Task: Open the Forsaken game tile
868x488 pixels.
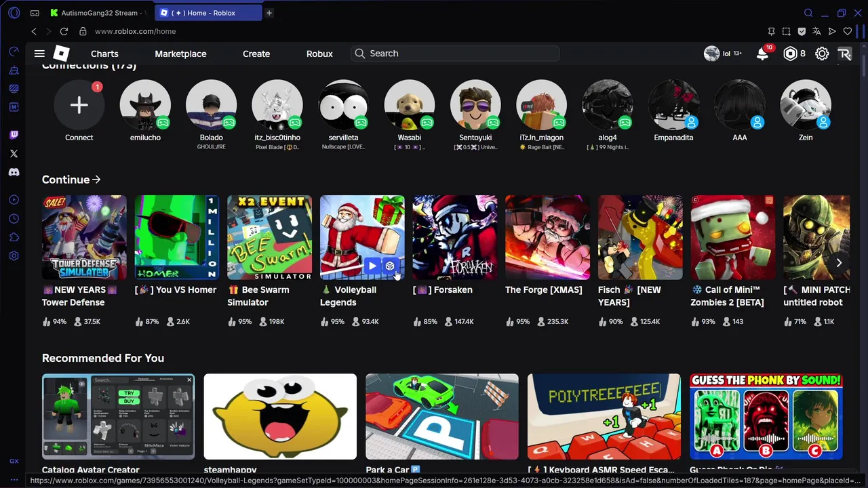Action: click(455, 237)
